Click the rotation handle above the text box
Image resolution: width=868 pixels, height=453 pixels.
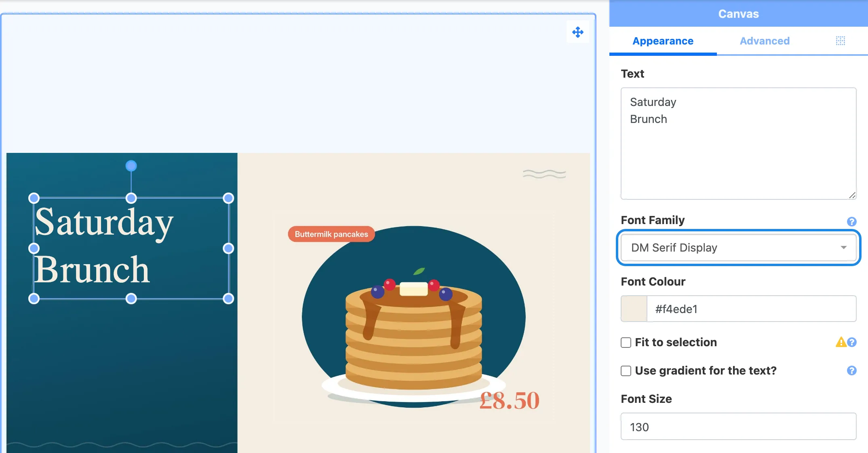point(131,165)
